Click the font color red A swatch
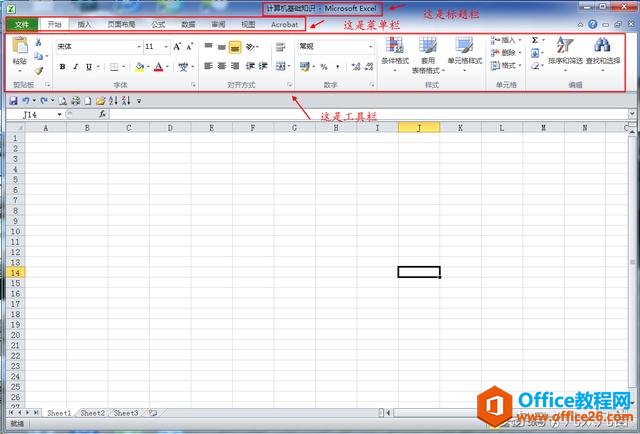Viewport: 640px width, 434px height. point(158,67)
